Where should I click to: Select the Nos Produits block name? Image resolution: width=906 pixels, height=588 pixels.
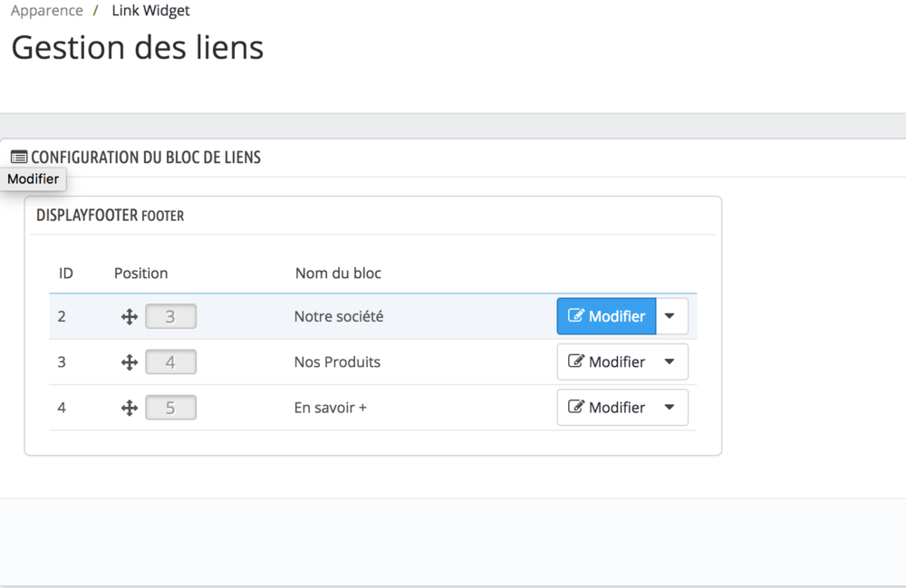click(x=337, y=362)
